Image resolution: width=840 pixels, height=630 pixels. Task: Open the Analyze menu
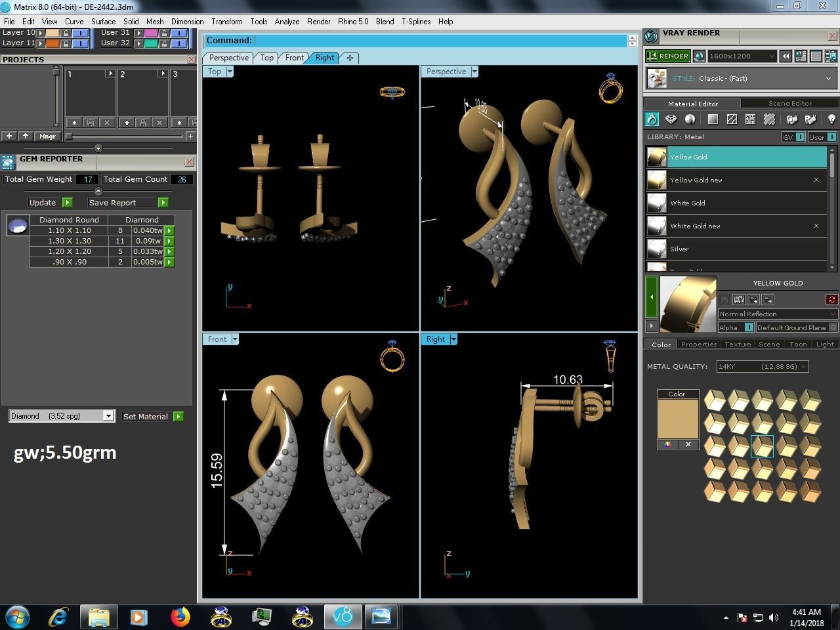[x=287, y=22]
